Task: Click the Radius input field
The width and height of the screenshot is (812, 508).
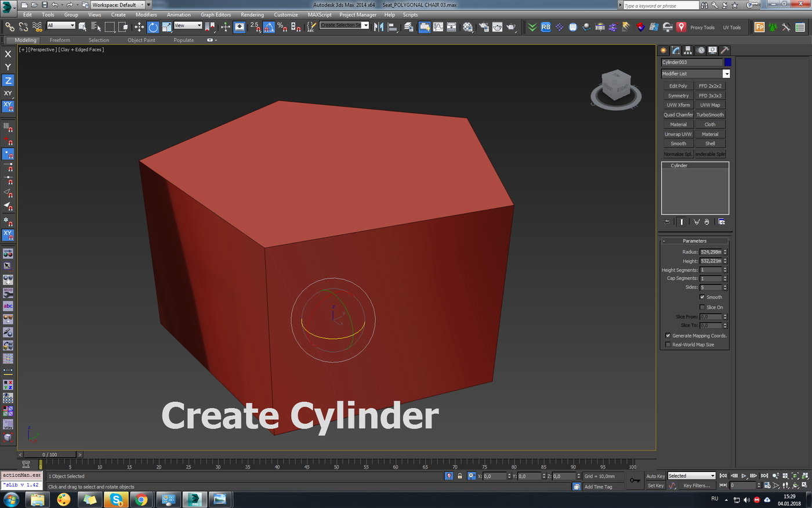Action: (710, 252)
